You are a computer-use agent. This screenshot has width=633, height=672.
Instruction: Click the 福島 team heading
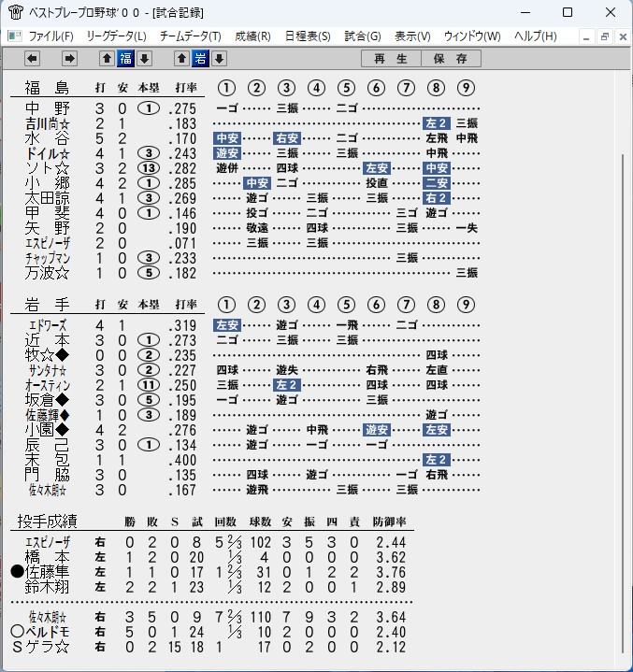click(47, 88)
